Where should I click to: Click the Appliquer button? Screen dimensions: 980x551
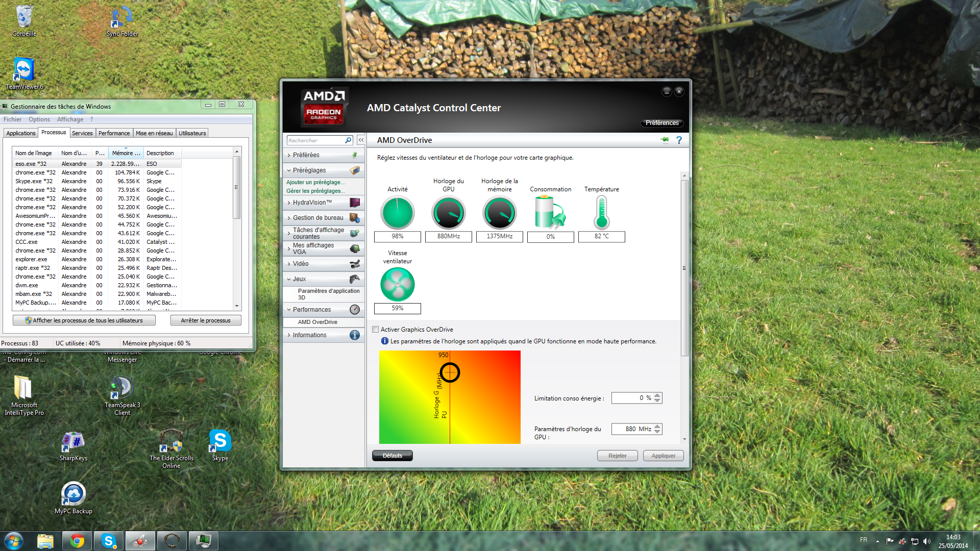coord(663,456)
